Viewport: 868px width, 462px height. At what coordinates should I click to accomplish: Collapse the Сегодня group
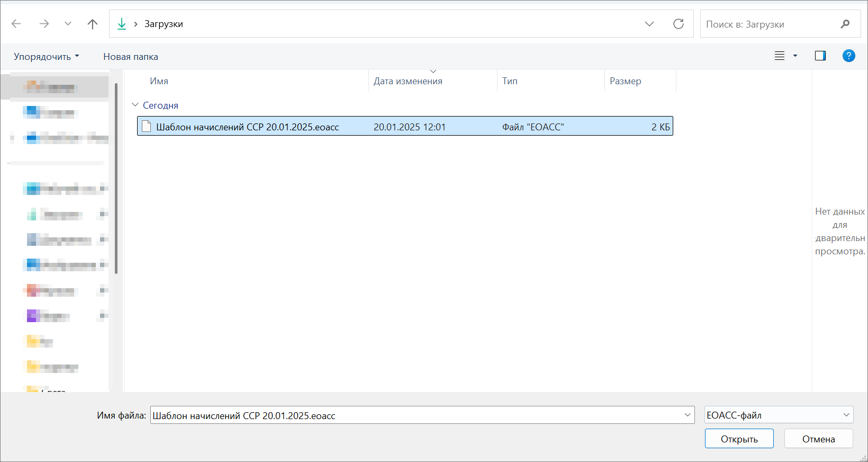point(135,105)
